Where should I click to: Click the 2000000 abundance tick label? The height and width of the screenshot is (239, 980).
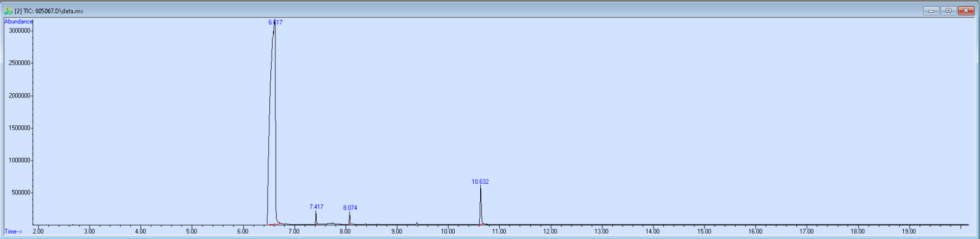point(19,95)
